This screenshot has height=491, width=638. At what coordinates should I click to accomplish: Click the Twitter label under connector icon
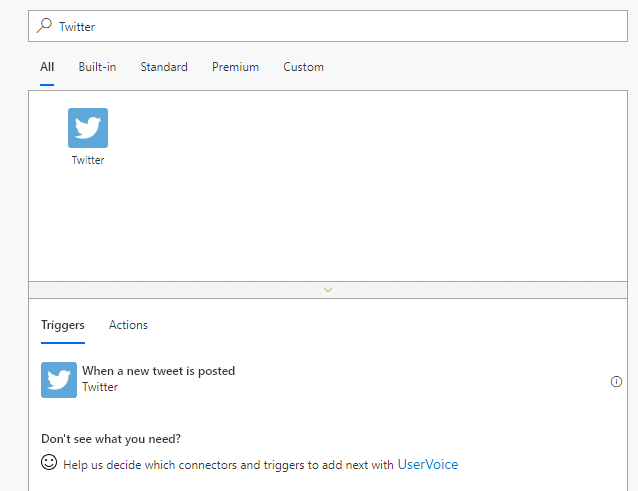88,160
